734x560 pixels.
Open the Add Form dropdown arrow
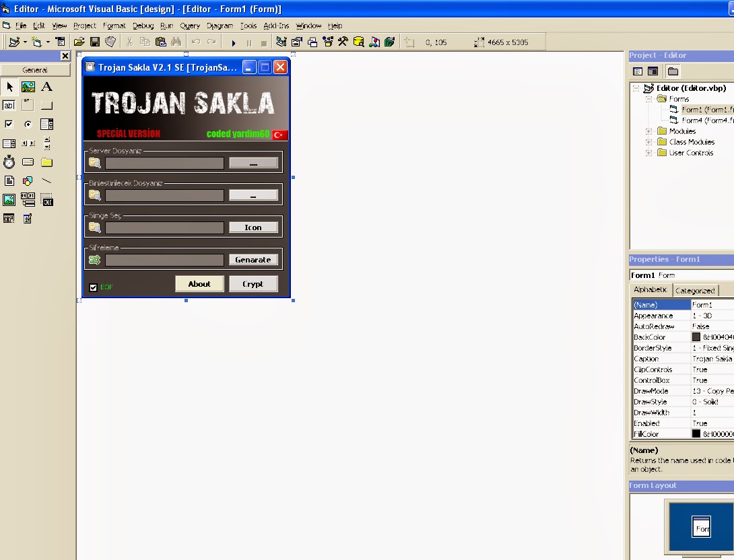pyautogui.click(x=48, y=42)
